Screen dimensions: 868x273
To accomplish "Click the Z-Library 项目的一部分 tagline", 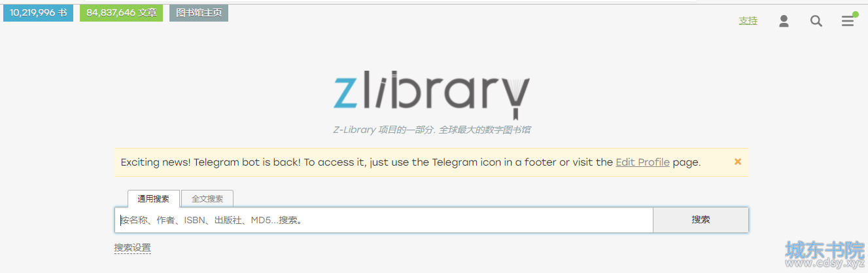I will click(432, 130).
